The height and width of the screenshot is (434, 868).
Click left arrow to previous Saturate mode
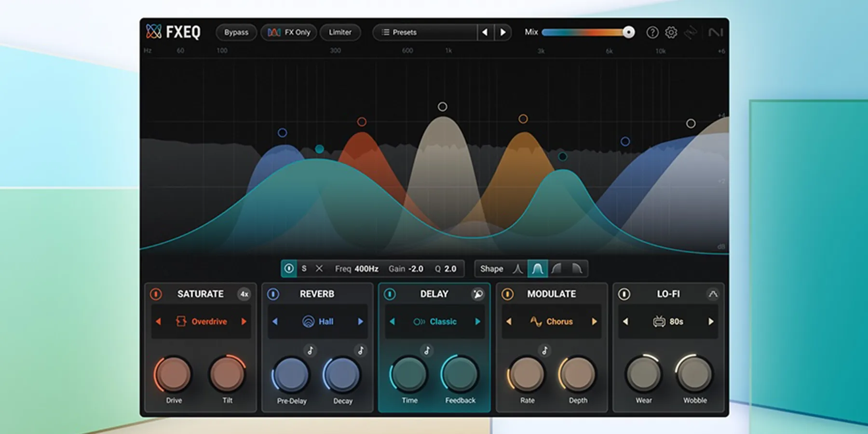[159, 322]
